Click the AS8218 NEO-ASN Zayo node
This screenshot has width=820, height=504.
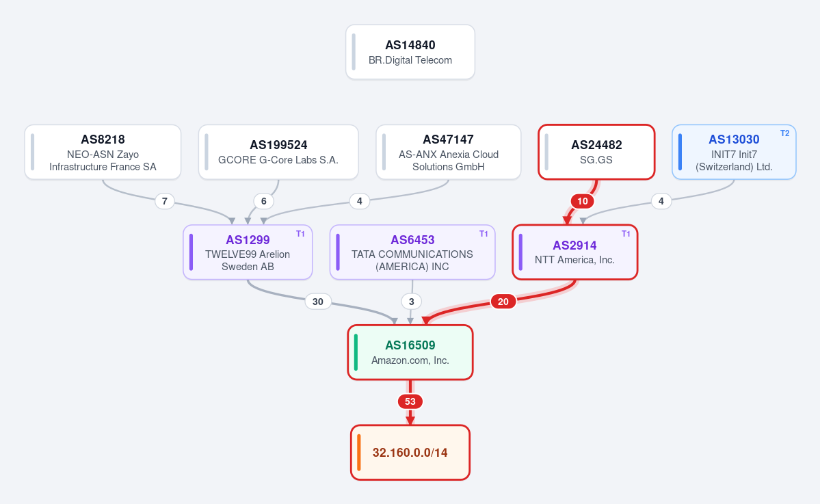click(x=103, y=152)
